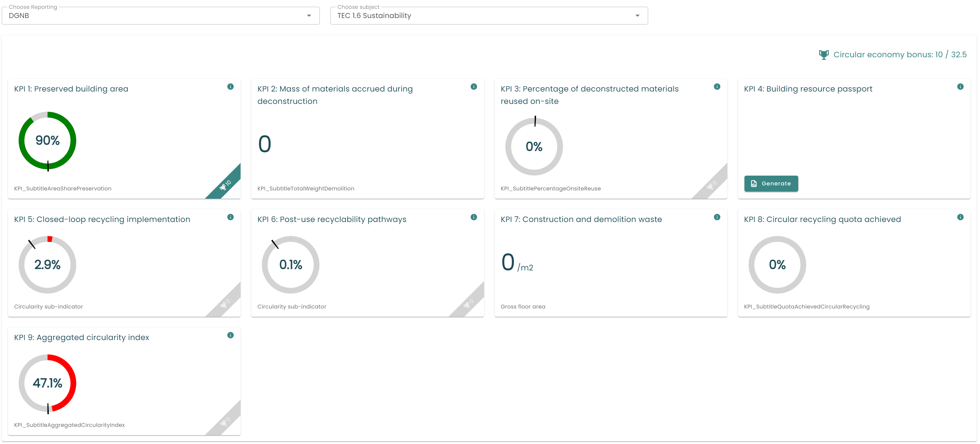This screenshot has width=980, height=444.
Task: Click title KPI 4: Building resource passport
Action: tap(808, 89)
